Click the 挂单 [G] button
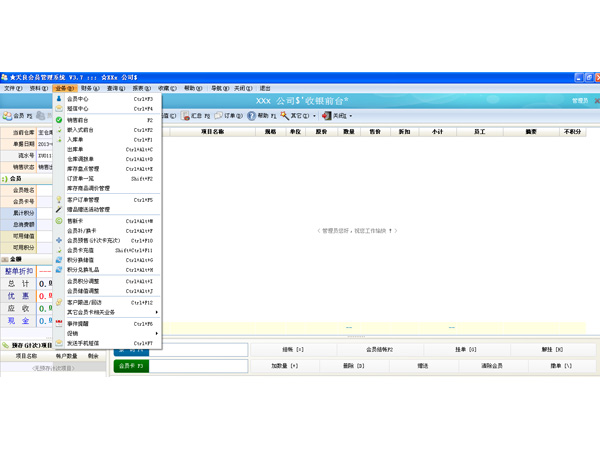 [466, 349]
